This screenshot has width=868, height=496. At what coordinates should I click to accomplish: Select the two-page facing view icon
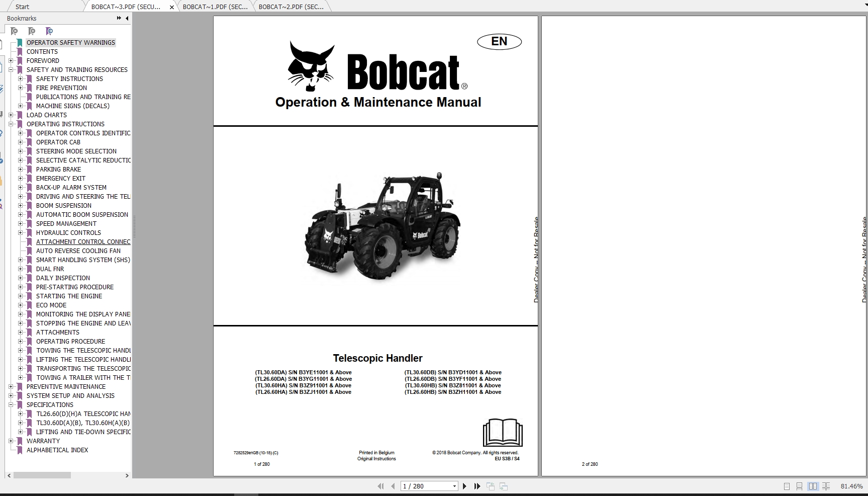tap(813, 486)
